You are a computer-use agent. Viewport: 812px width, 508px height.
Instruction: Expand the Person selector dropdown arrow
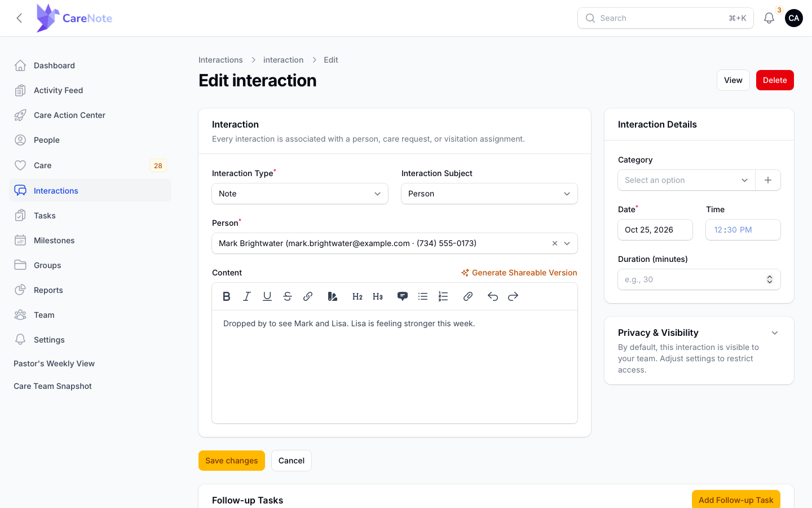click(567, 243)
